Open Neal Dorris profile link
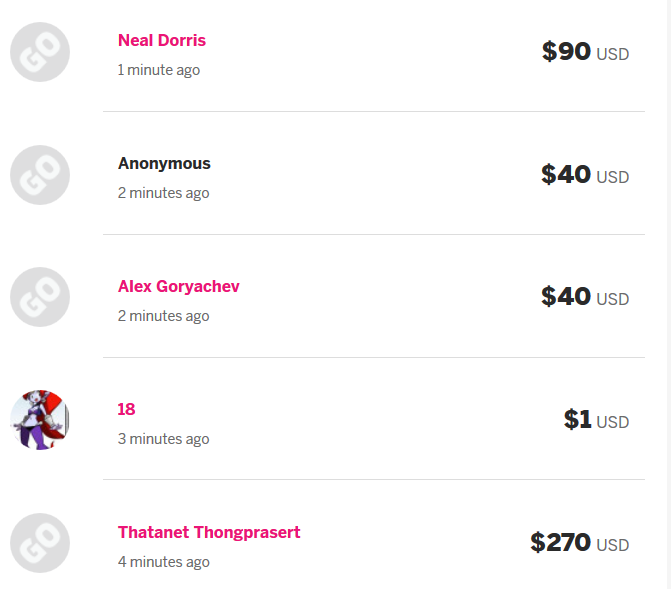The width and height of the screenshot is (671, 589). (162, 41)
